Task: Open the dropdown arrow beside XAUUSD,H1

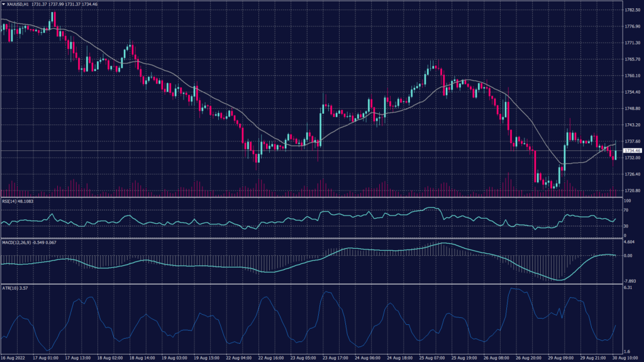Action: 4,5
